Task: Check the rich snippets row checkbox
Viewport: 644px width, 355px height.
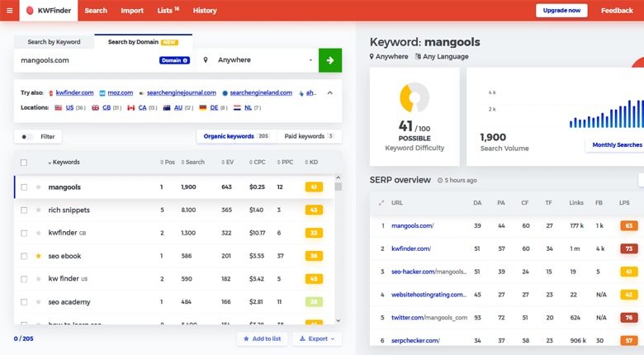Action: point(24,210)
